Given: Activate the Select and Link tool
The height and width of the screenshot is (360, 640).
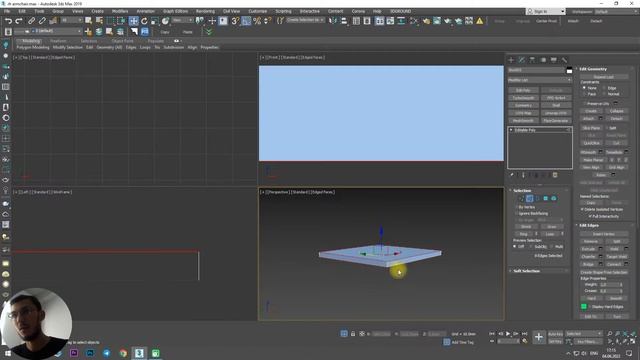Looking at the screenshot, I should click(x=31, y=20).
